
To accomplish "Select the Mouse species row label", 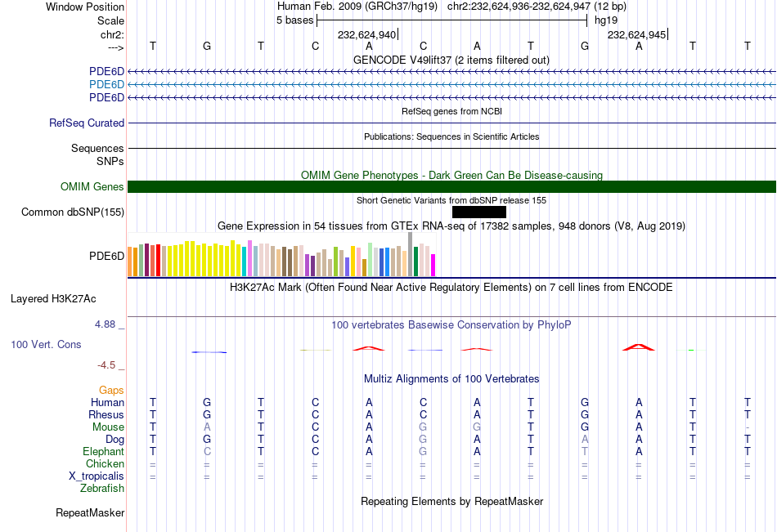I will click(x=109, y=427).
